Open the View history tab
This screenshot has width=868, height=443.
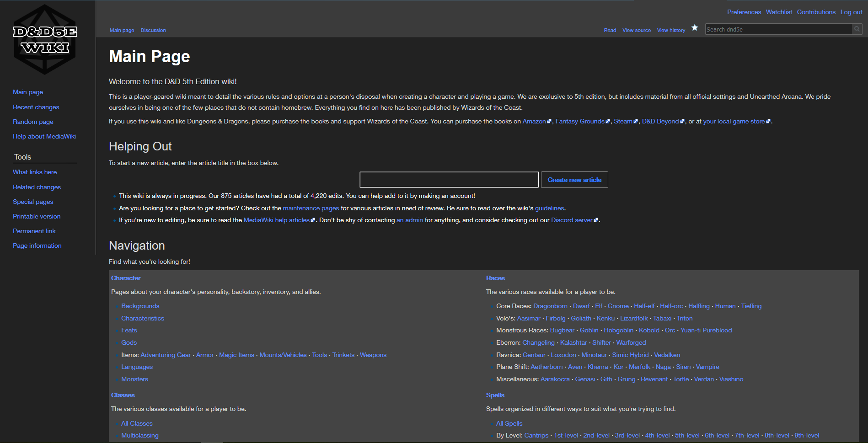pos(671,30)
